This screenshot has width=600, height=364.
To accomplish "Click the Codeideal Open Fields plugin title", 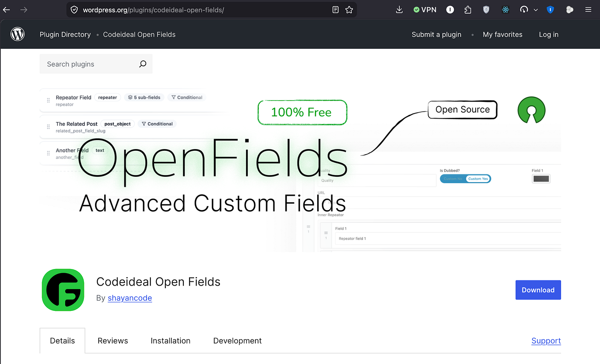I will pos(158,282).
